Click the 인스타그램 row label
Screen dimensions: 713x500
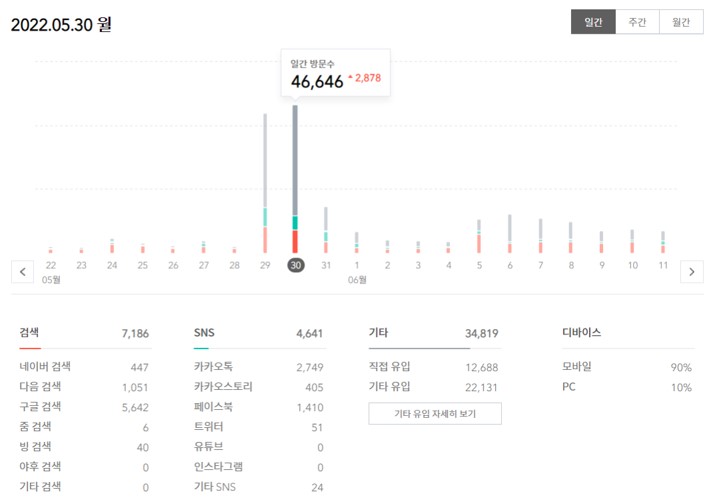218,466
